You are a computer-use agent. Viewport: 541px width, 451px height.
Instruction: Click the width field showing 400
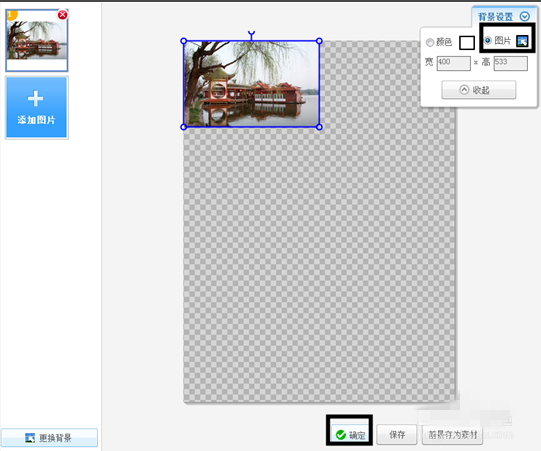pos(453,63)
